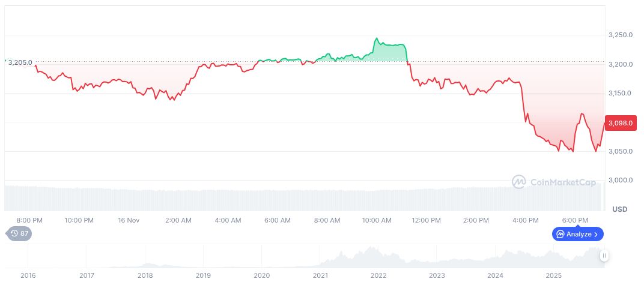Click the 3,250.0 price axis label
Image resolution: width=644 pixels, height=282 pixels.
(x=621, y=35)
